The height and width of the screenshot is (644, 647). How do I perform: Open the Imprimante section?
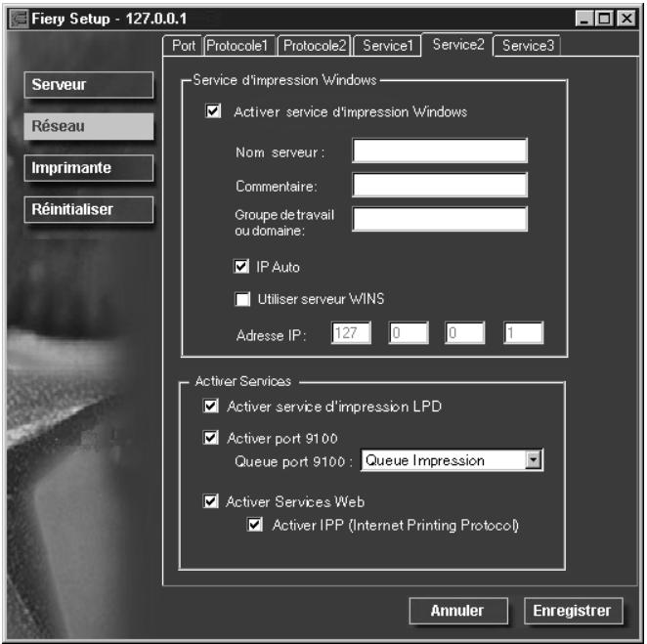[89, 168]
